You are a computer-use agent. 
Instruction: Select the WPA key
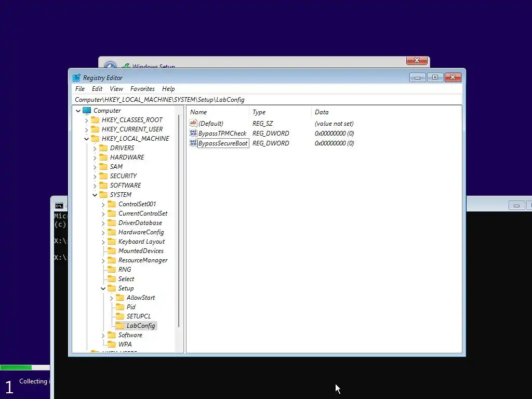click(125, 344)
